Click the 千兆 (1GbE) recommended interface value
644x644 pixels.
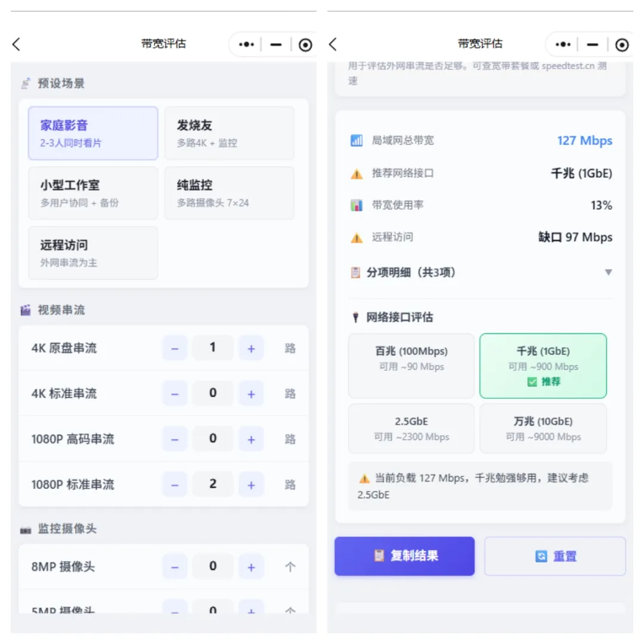(581, 174)
